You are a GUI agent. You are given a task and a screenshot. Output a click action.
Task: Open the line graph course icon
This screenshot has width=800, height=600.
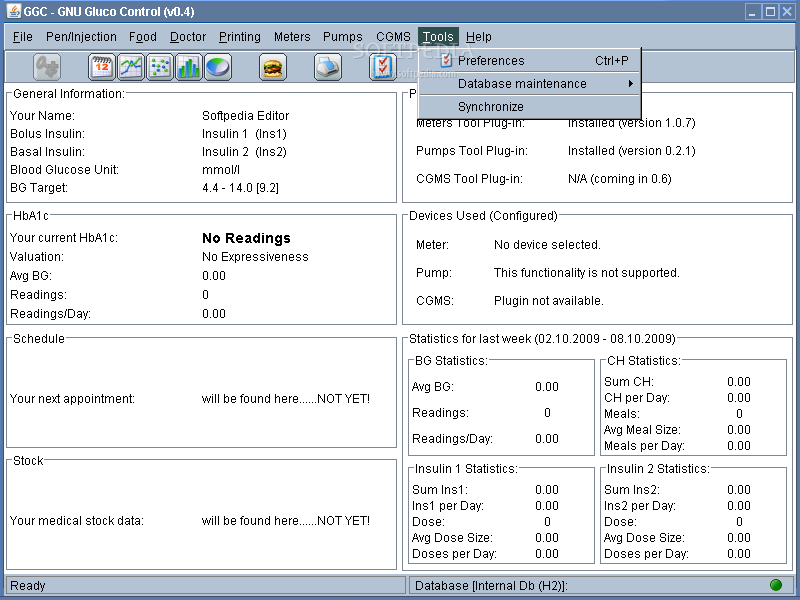point(131,67)
